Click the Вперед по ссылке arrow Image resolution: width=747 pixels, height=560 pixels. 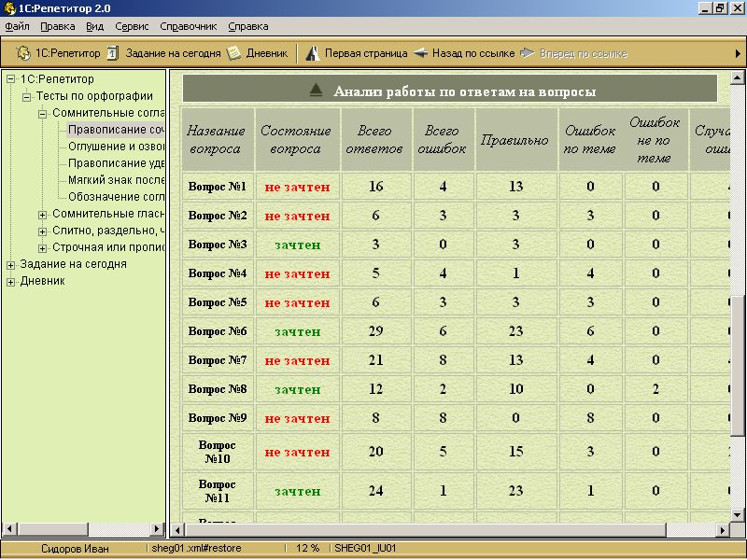(529, 53)
